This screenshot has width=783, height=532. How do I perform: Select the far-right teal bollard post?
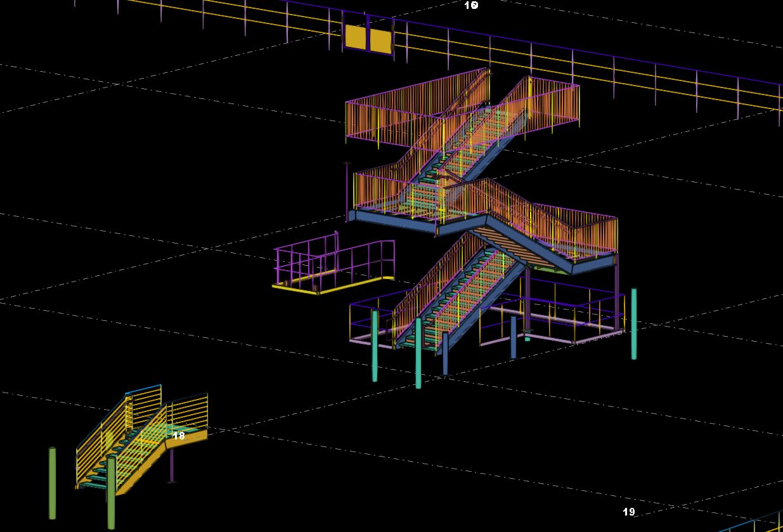pos(633,323)
